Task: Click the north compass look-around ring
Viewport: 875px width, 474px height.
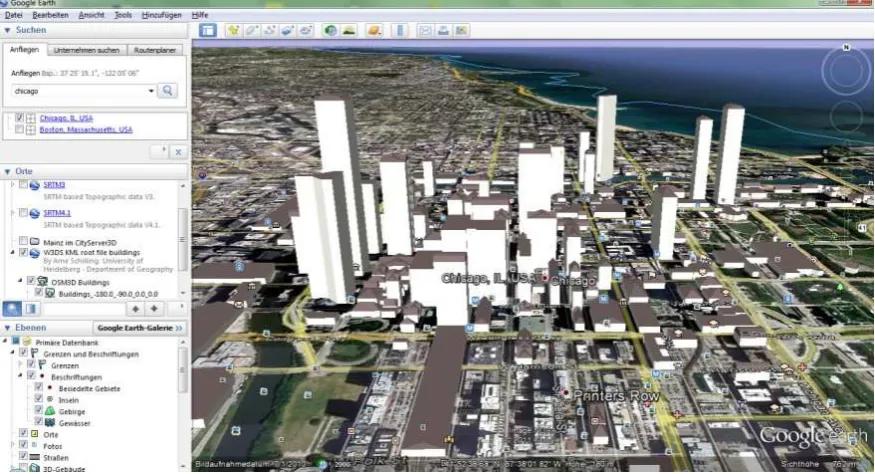Action: (846, 71)
